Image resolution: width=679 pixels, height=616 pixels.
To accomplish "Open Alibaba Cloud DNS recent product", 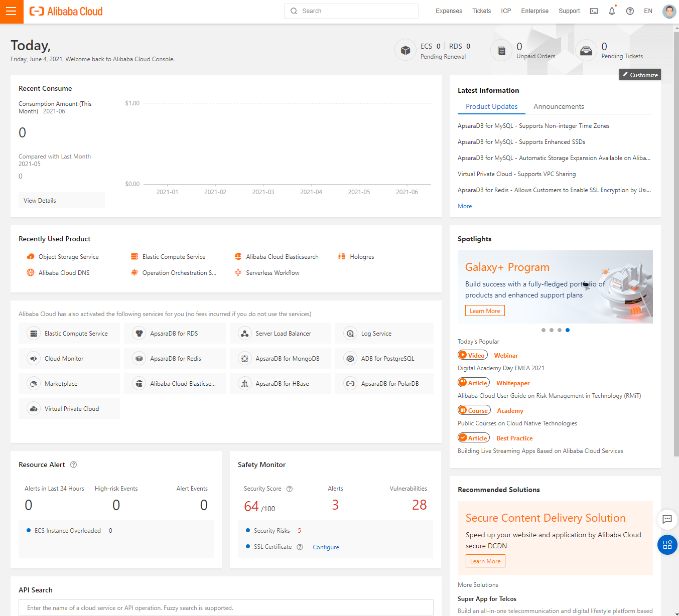I will (x=58, y=273).
